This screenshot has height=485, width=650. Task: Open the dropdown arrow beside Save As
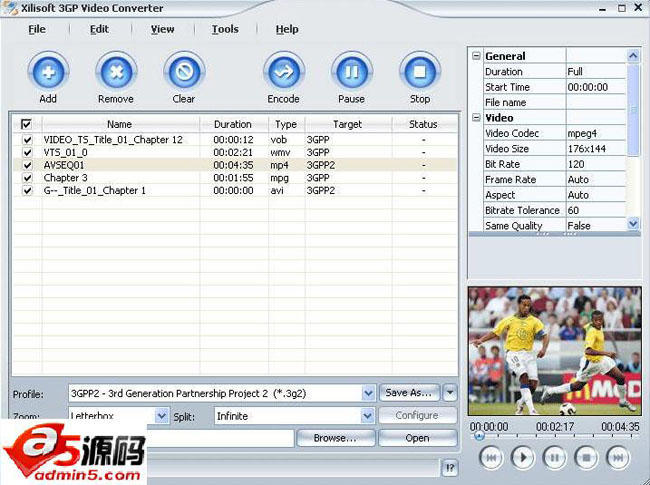(450, 393)
